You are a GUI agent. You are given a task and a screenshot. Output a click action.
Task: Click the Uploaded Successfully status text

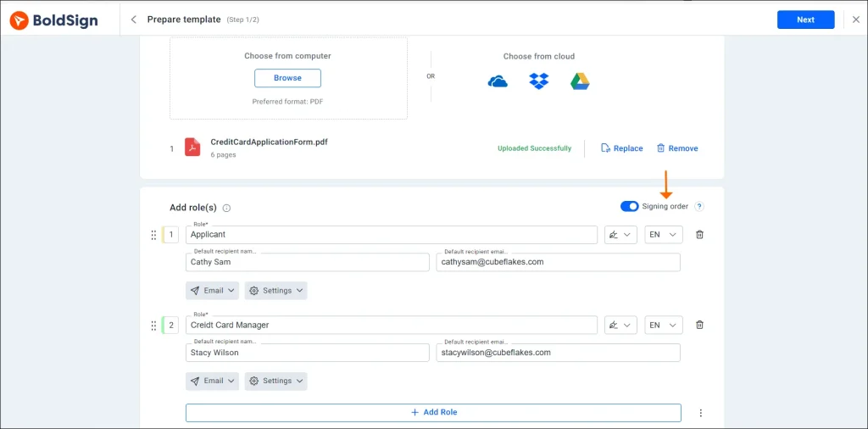click(x=534, y=148)
